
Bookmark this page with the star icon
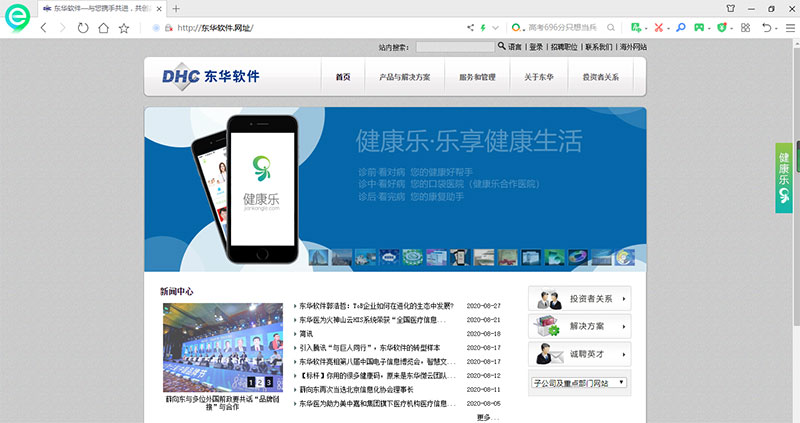tap(124, 28)
